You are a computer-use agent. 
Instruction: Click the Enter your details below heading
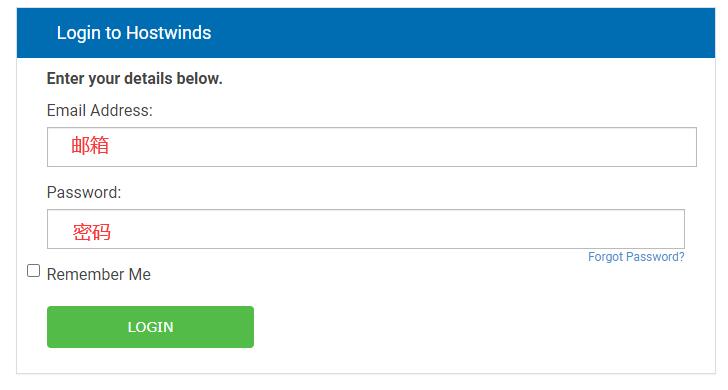click(x=135, y=78)
